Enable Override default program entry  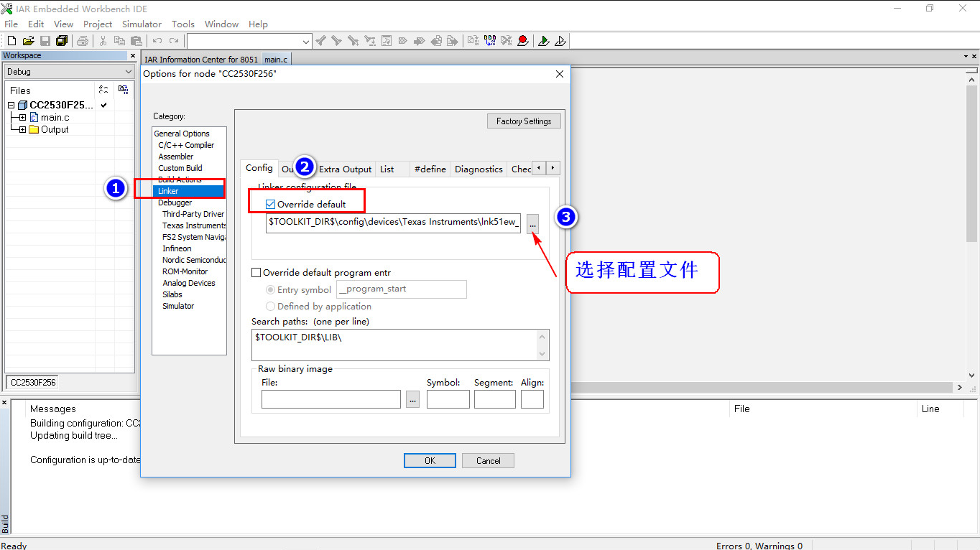(x=256, y=272)
